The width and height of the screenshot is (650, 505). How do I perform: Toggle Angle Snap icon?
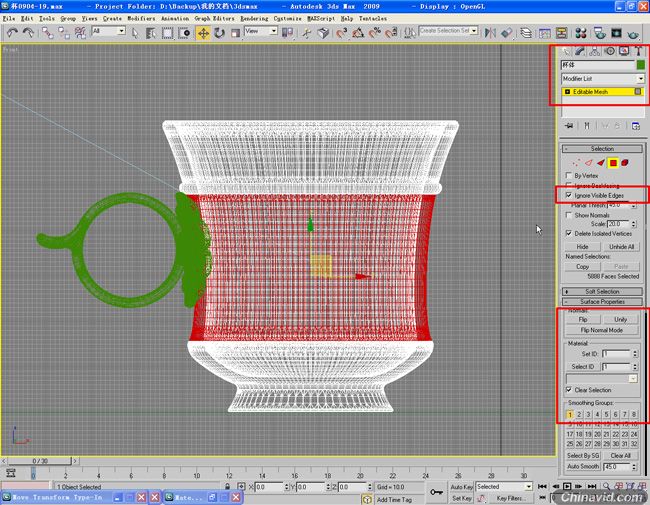(x=358, y=33)
